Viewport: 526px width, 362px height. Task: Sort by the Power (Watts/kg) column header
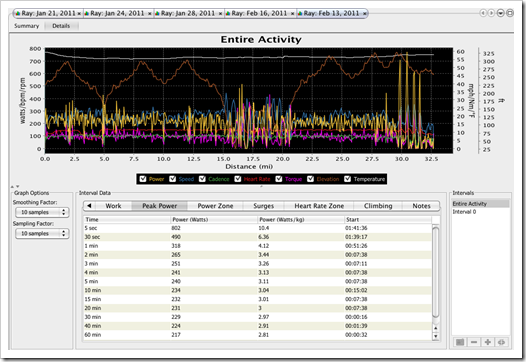pos(301,219)
